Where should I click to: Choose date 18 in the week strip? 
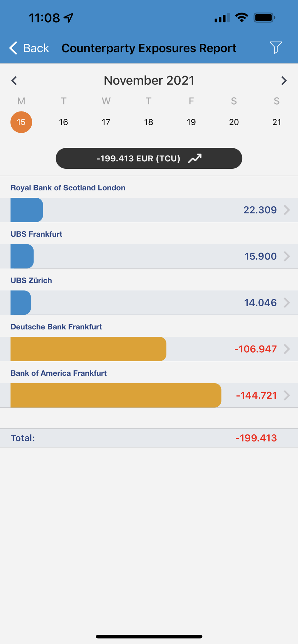[x=149, y=122]
